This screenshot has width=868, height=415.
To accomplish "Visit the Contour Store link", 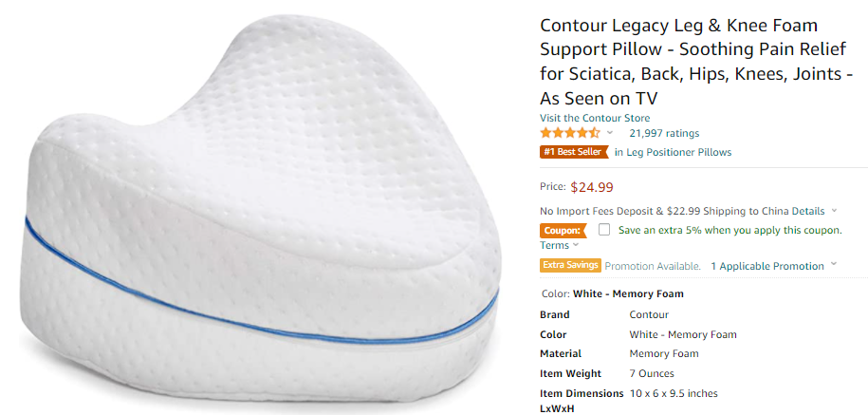I will coord(596,118).
